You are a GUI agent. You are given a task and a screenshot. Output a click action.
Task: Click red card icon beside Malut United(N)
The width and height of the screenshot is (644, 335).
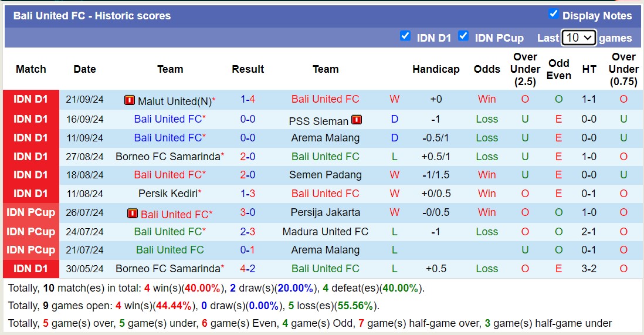click(x=130, y=100)
